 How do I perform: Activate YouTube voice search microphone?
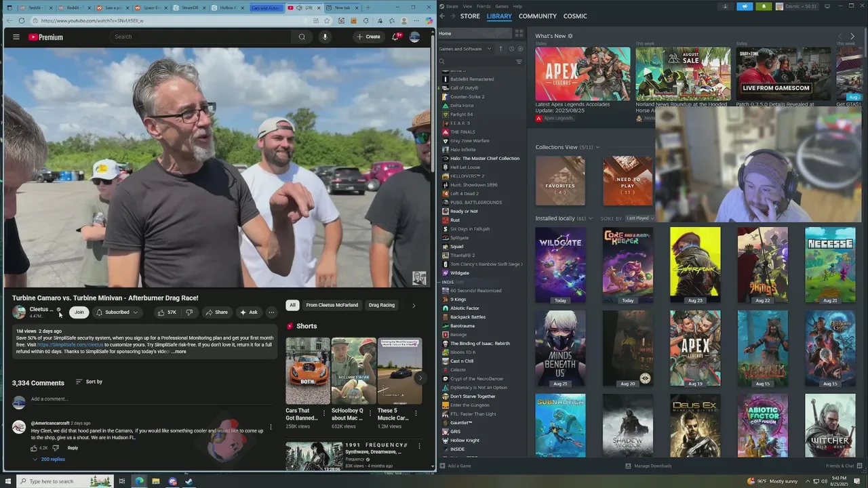325,37
